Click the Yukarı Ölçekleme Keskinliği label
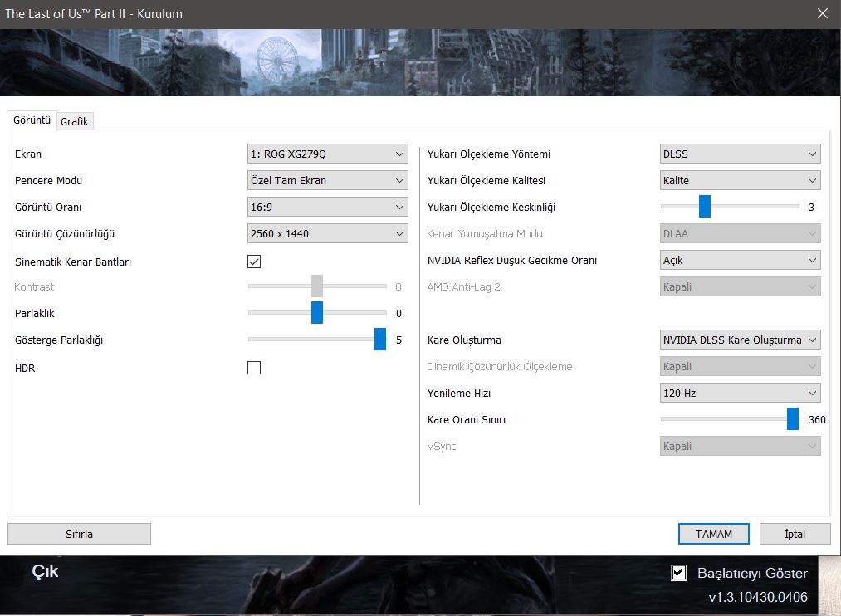This screenshot has width=841, height=616. tap(491, 208)
